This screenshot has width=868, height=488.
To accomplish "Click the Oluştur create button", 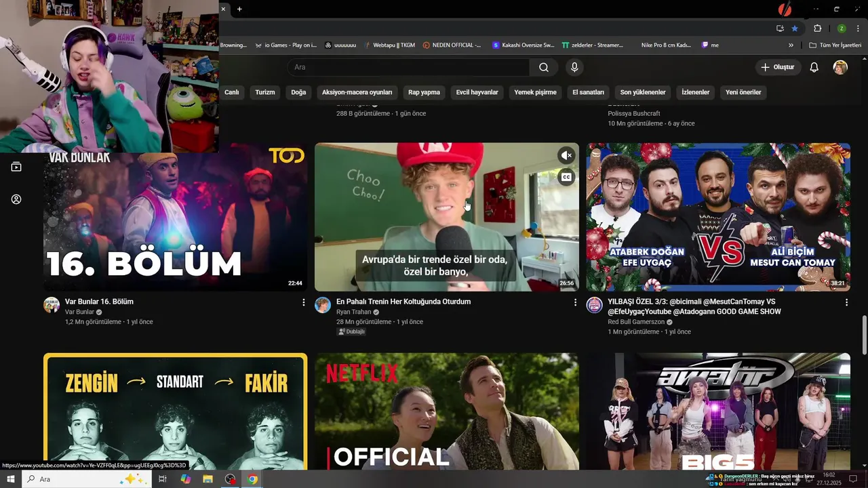I will tap(778, 67).
